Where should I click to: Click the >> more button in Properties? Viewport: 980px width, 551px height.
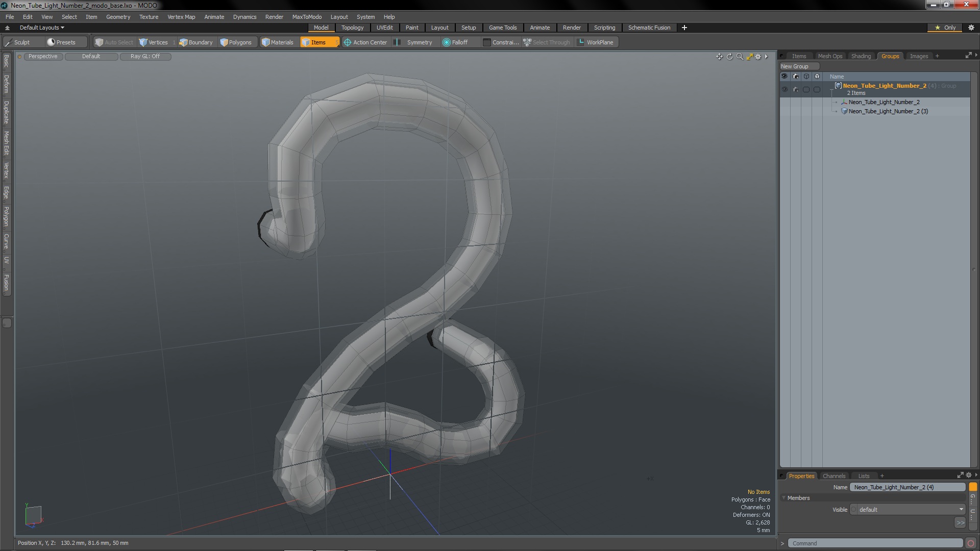click(960, 523)
